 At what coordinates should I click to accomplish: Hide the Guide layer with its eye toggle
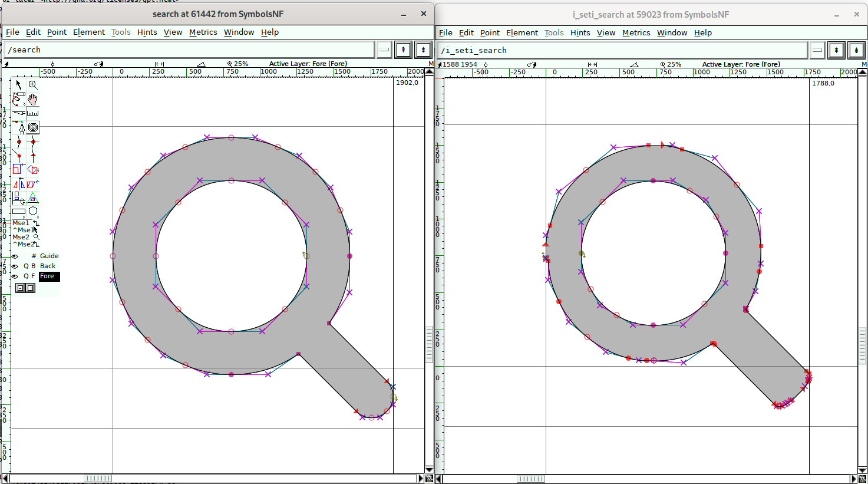(x=15, y=256)
